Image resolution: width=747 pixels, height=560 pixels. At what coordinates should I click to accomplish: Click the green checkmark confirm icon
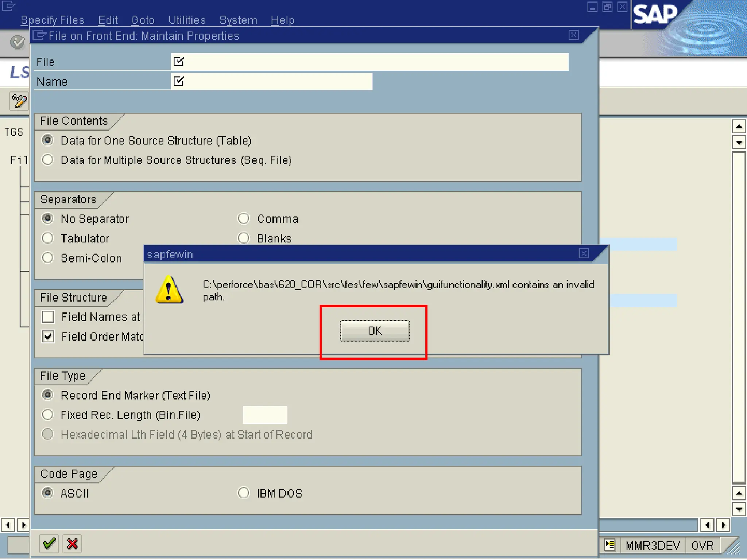tap(49, 544)
